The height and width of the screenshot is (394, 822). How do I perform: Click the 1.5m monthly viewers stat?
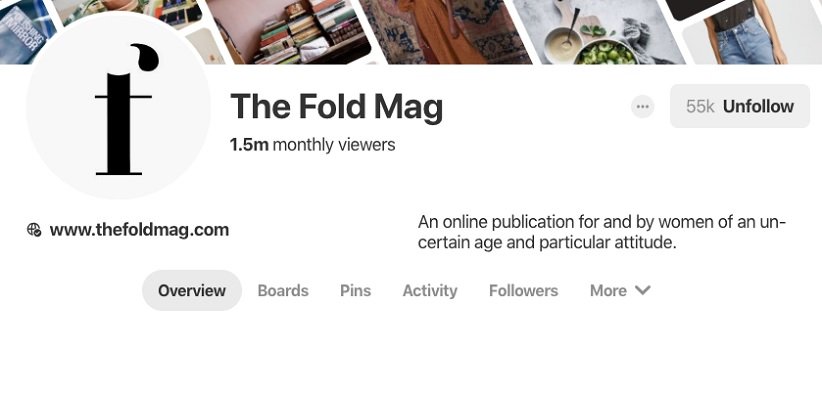[312, 145]
